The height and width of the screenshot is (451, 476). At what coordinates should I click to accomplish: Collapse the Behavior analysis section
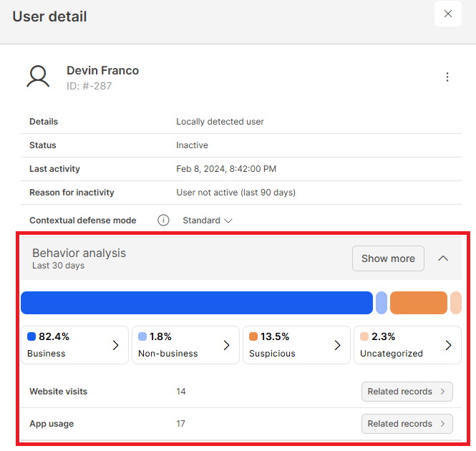click(443, 258)
